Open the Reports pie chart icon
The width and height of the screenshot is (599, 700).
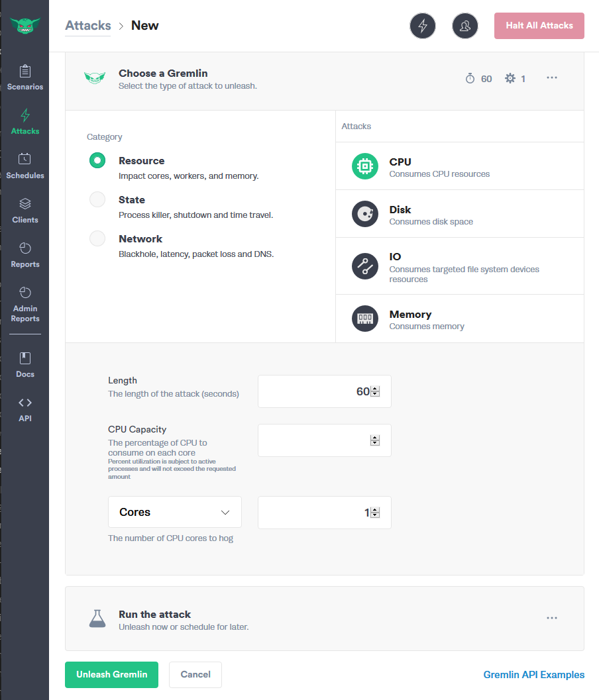tap(25, 248)
